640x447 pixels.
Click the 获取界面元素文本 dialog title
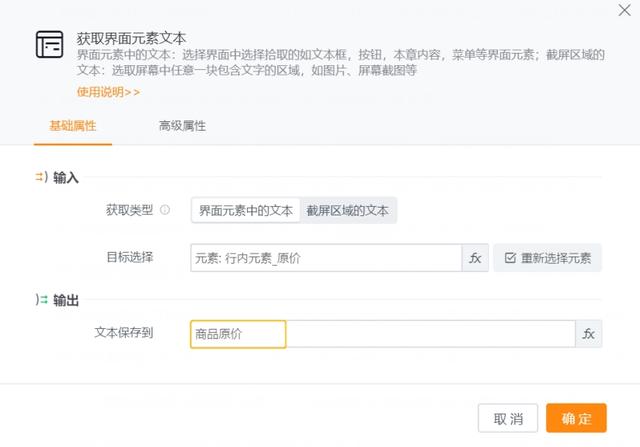coord(131,38)
